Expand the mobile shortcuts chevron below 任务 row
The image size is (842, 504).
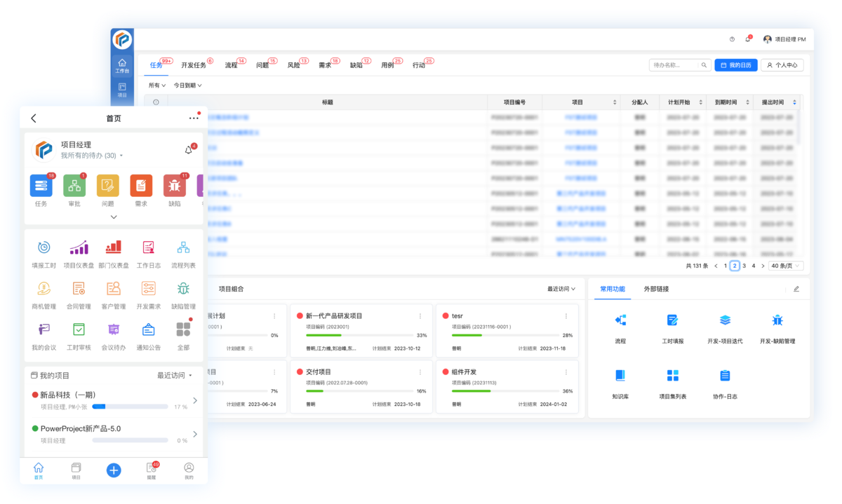pos(114,217)
